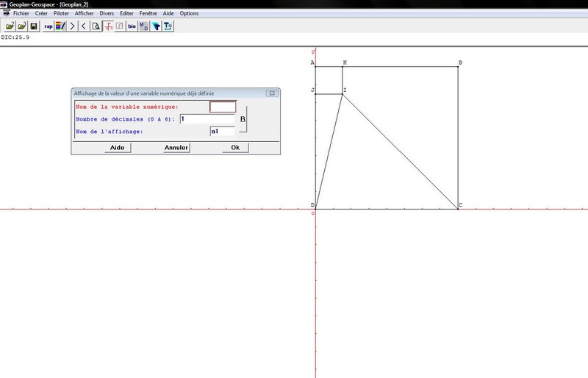The height and width of the screenshot is (378, 588).
Task: Click the forward arrow toolbar icon
Action: (73, 26)
